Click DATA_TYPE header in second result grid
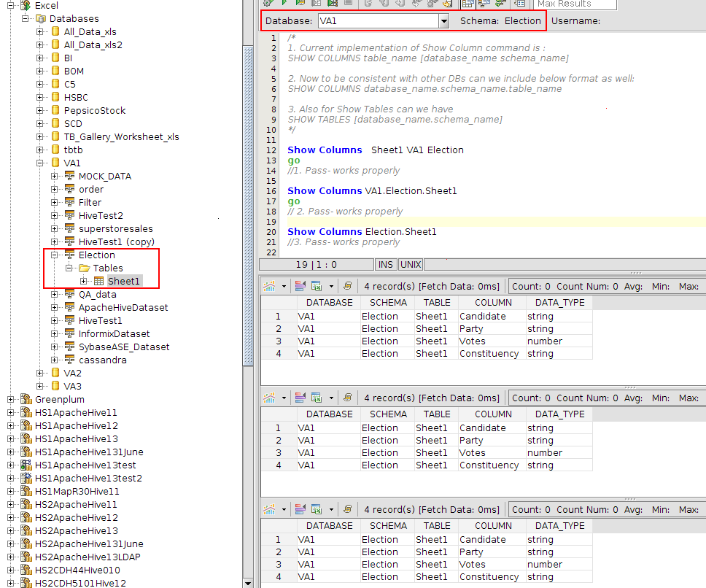706x588 pixels. pyautogui.click(x=559, y=414)
